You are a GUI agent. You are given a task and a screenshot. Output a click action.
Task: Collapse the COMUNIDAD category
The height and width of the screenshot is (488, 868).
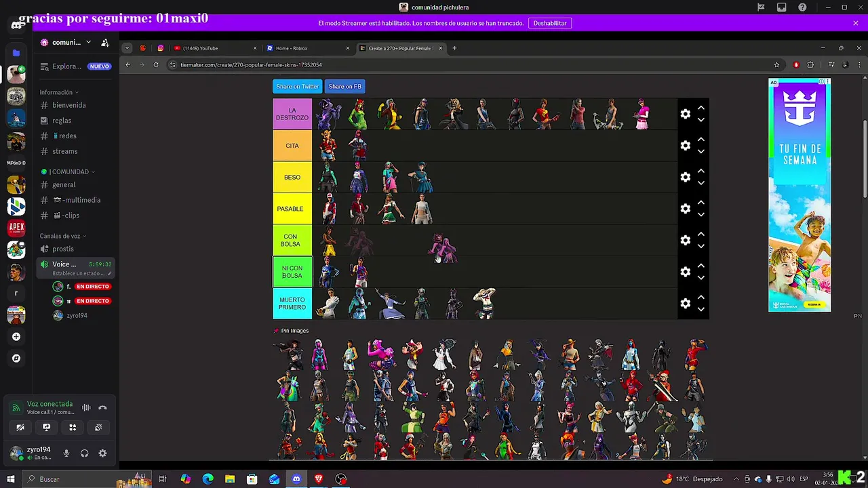point(68,171)
